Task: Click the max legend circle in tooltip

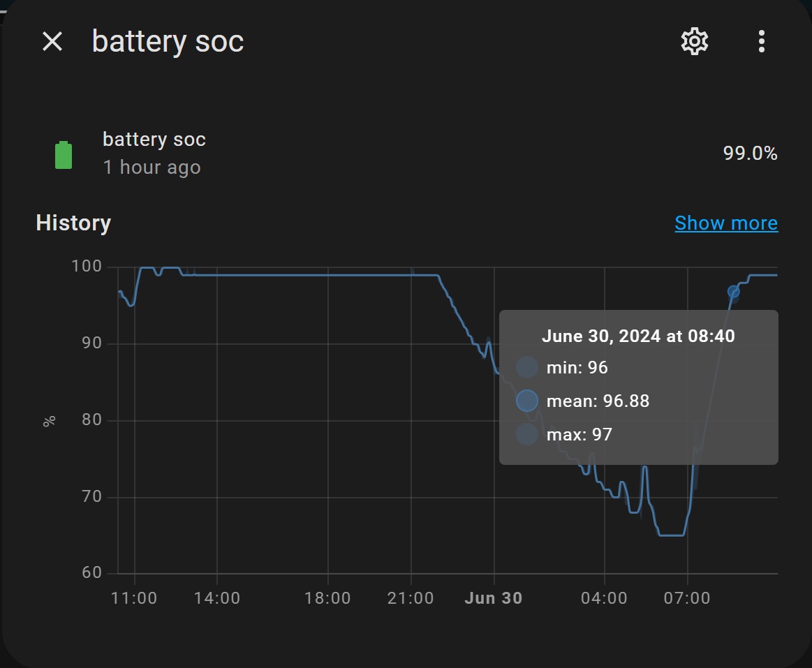Action: (527, 434)
